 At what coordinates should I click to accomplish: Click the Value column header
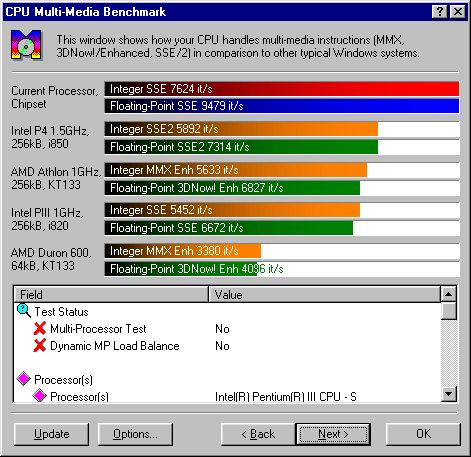click(324, 294)
